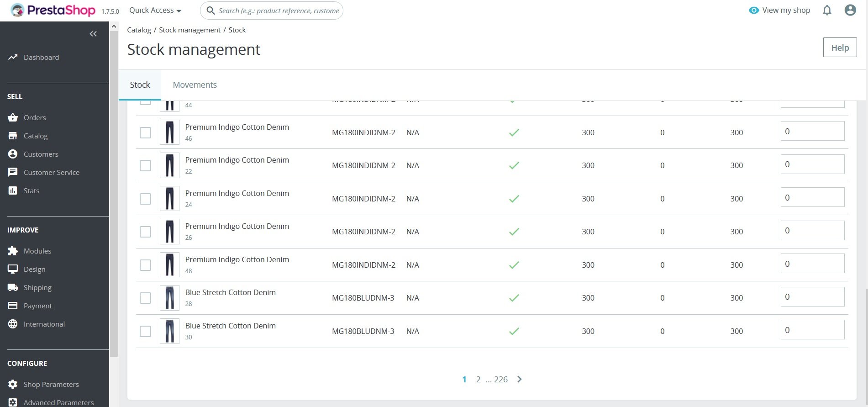Check the Blue Stretch Denim size 28 box
868x407 pixels.
coord(145,298)
